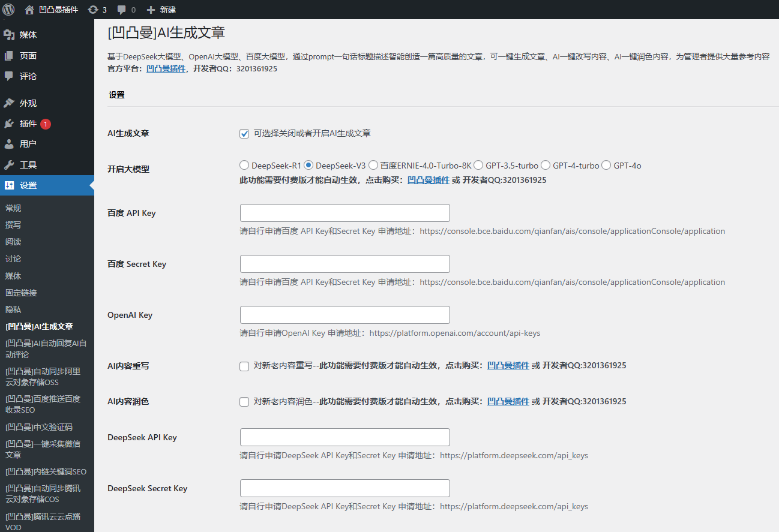The width and height of the screenshot is (779, 532).
Task: Open the 页面 menu in the sidebar
Action: tap(47, 56)
